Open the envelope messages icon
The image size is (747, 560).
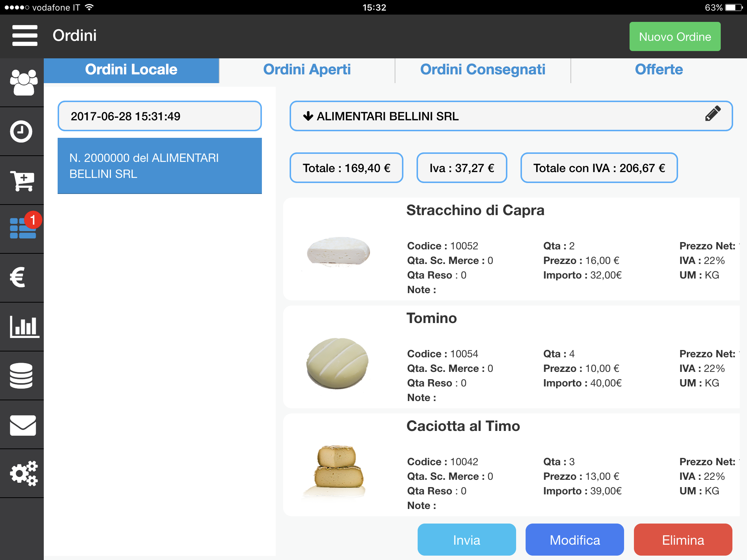click(23, 425)
